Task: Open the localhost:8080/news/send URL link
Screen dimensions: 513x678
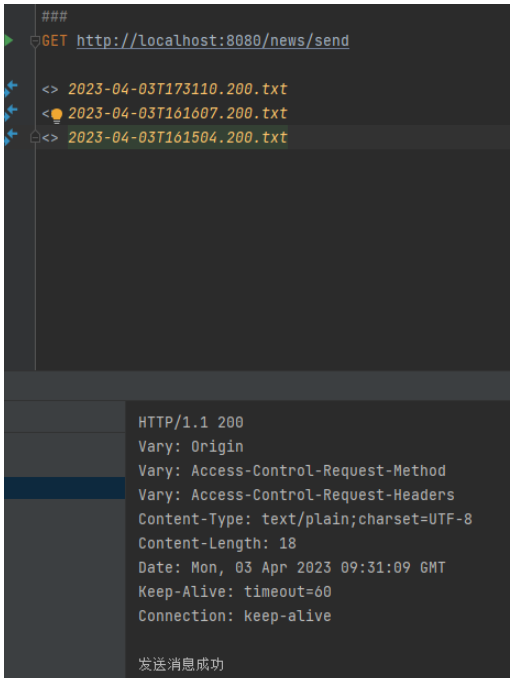Action: pos(213,41)
